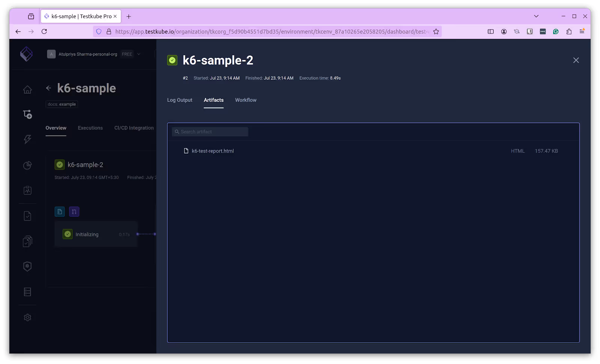Click the FREE plan badge
The width and height of the screenshot is (600, 364).
point(127,54)
